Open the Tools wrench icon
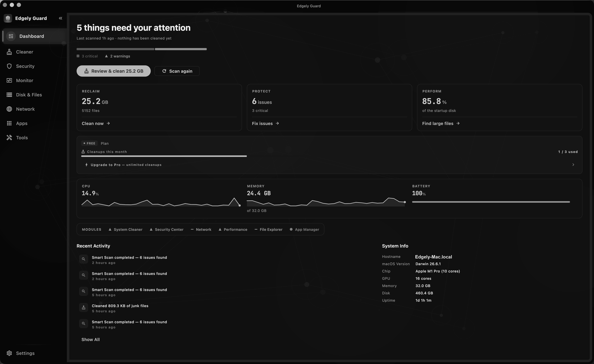 pos(9,138)
